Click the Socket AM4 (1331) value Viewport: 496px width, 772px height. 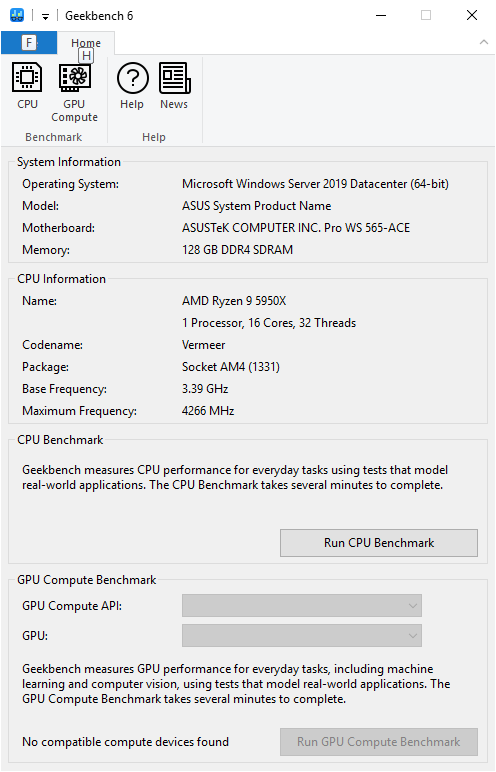coord(231,367)
